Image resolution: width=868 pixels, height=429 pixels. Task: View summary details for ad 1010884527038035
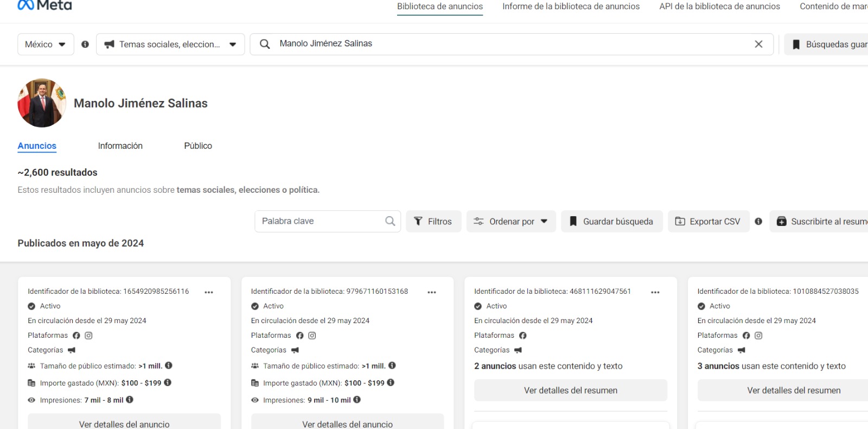tap(783, 390)
